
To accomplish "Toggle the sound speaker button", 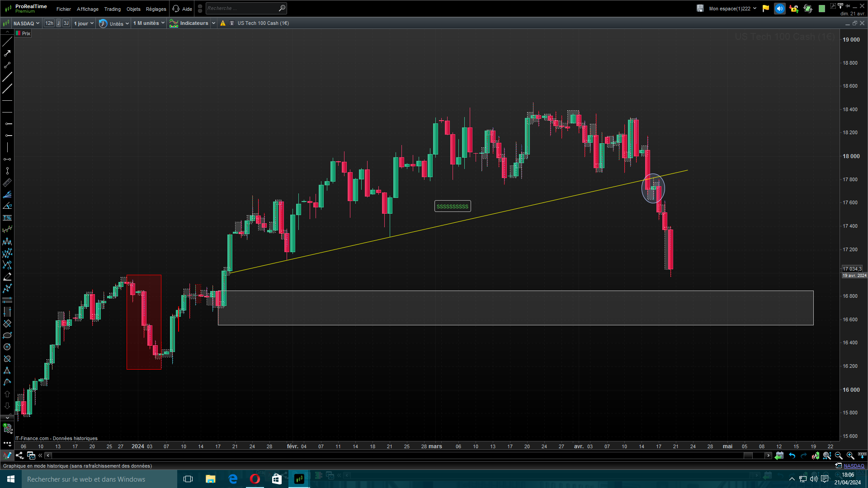I will tap(779, 9).
